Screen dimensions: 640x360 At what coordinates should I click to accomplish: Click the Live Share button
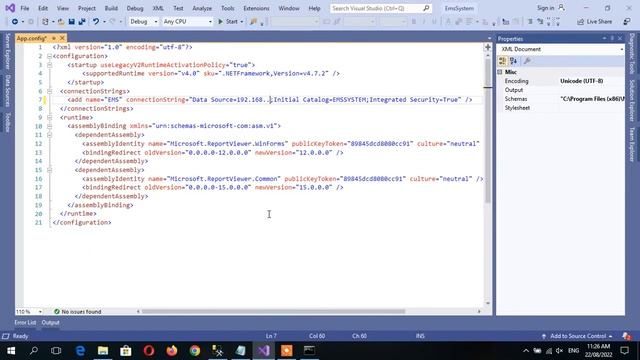(x=594, y=22)
